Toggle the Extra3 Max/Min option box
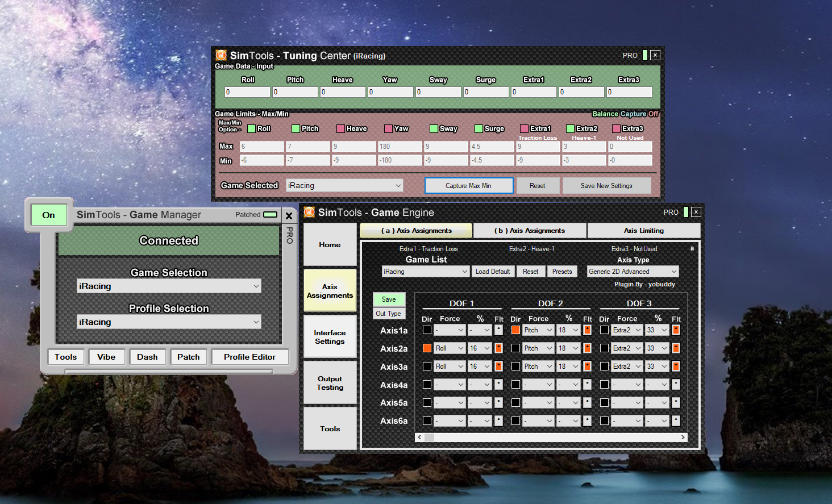This screenshot has height=504, width=832. pyautogui.click(x=615, y=128)
